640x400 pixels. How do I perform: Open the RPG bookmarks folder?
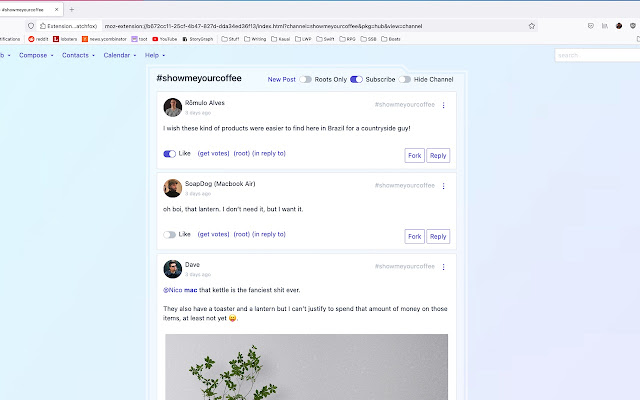[347, 39]
